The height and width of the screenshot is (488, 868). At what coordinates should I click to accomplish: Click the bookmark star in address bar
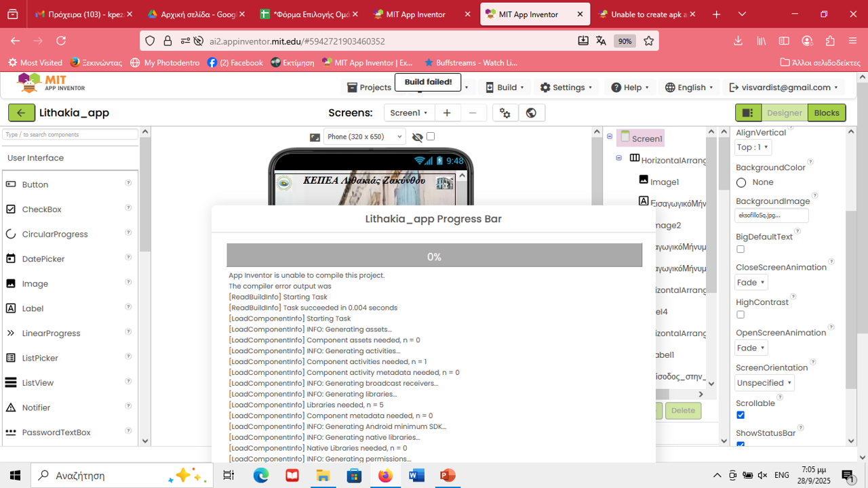click(648, 41)
